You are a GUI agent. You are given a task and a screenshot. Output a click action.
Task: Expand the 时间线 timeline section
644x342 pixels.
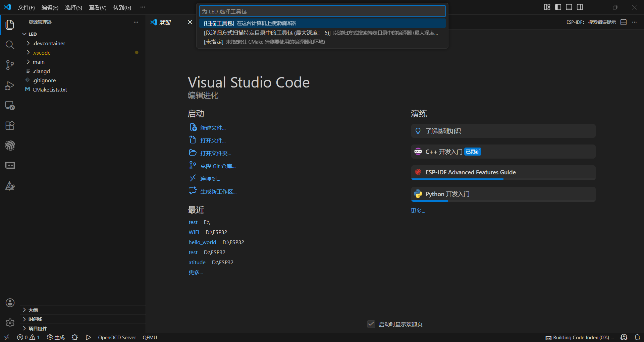coord(83,319)
